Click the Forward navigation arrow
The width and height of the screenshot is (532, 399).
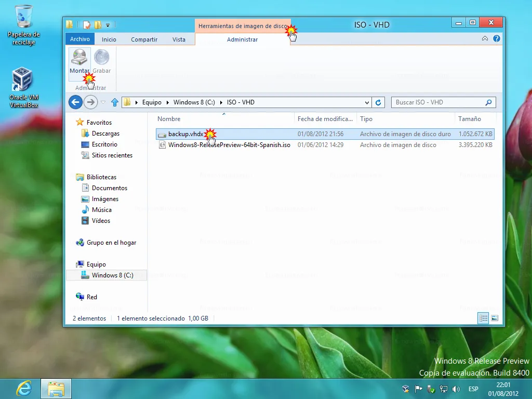coord(90,102)
